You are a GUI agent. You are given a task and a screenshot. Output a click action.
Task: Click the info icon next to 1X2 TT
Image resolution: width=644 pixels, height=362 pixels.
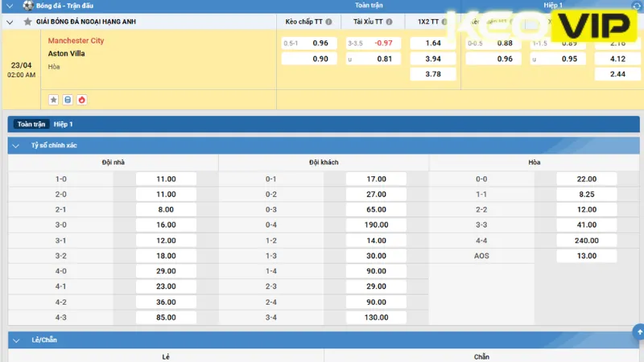click(x=447, y=22)
